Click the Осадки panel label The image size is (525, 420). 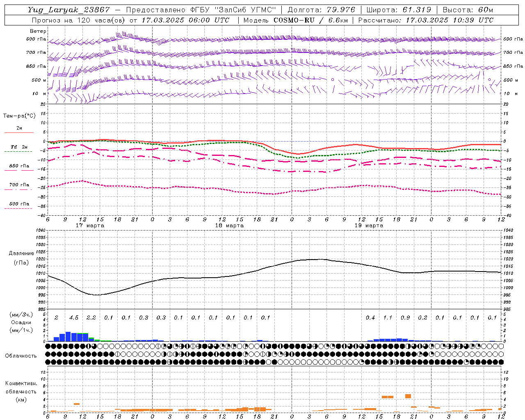pyautogui.click(x=21, y=322)
